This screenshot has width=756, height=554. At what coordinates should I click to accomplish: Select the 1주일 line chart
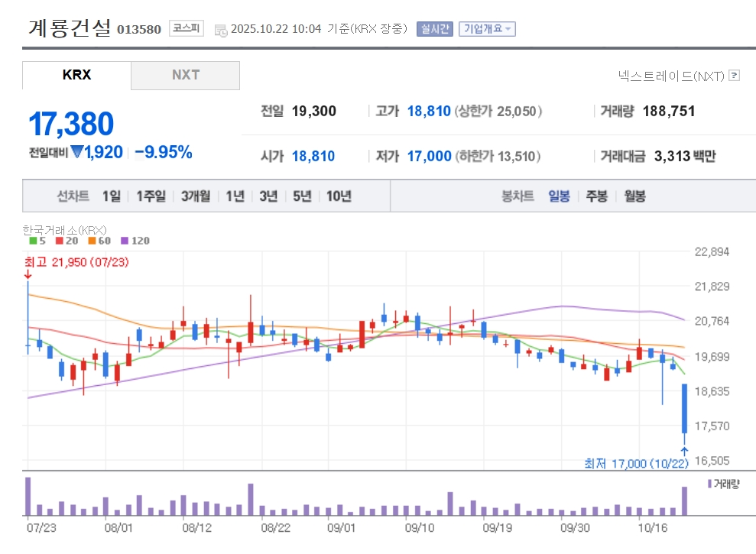click(x=151, y=196)
